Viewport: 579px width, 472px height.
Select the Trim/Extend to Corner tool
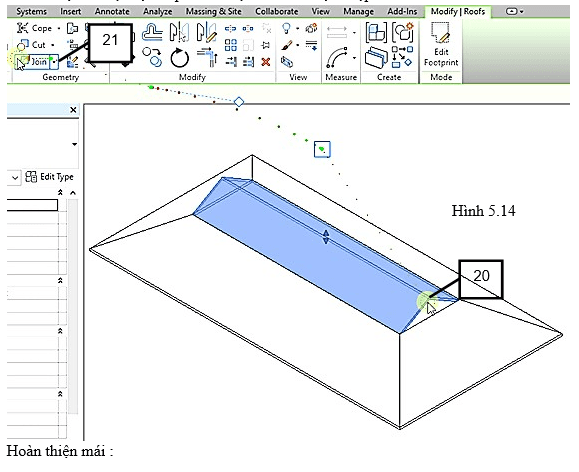208,57
